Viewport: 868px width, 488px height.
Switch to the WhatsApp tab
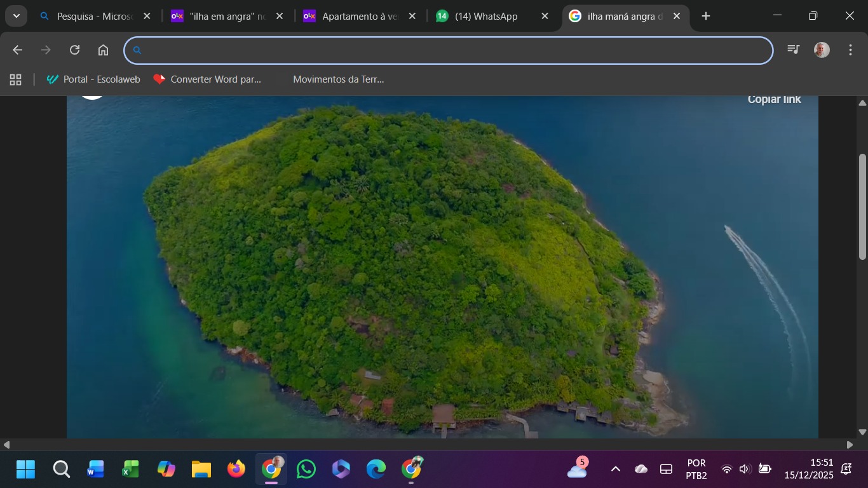point(485,17)
